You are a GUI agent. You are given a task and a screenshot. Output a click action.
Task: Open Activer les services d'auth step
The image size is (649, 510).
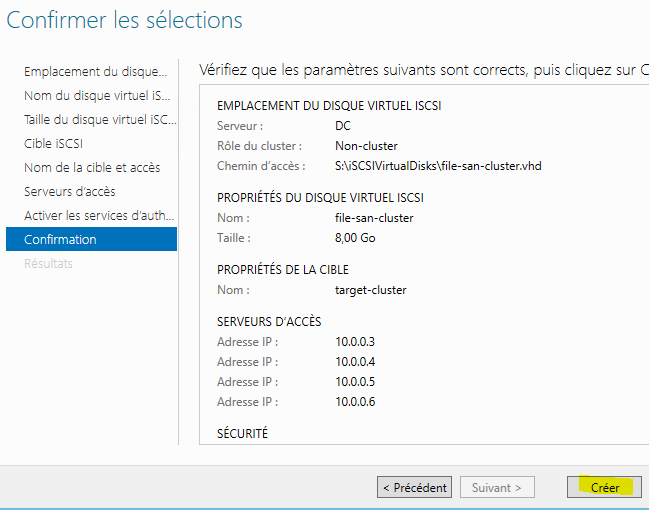click(99, 216)
